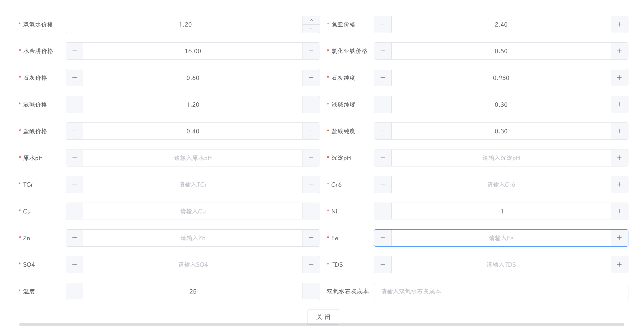This screenshot has height=326, width=644.
Task: Decrease 水合肼价格 using the minus button
Action: [74, 51]
